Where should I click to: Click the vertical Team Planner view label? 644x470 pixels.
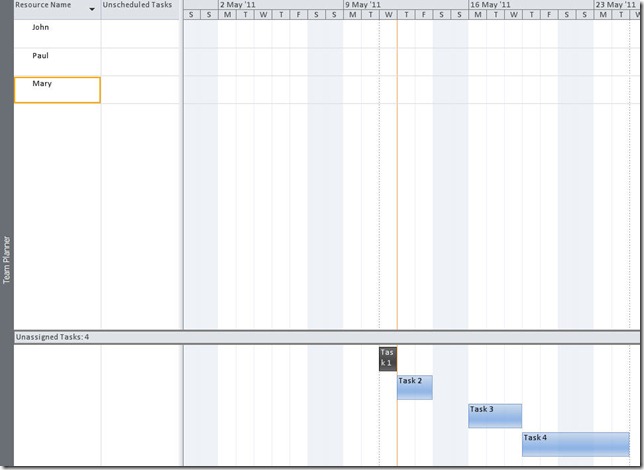pyautogui.click(x=6, y=260)
